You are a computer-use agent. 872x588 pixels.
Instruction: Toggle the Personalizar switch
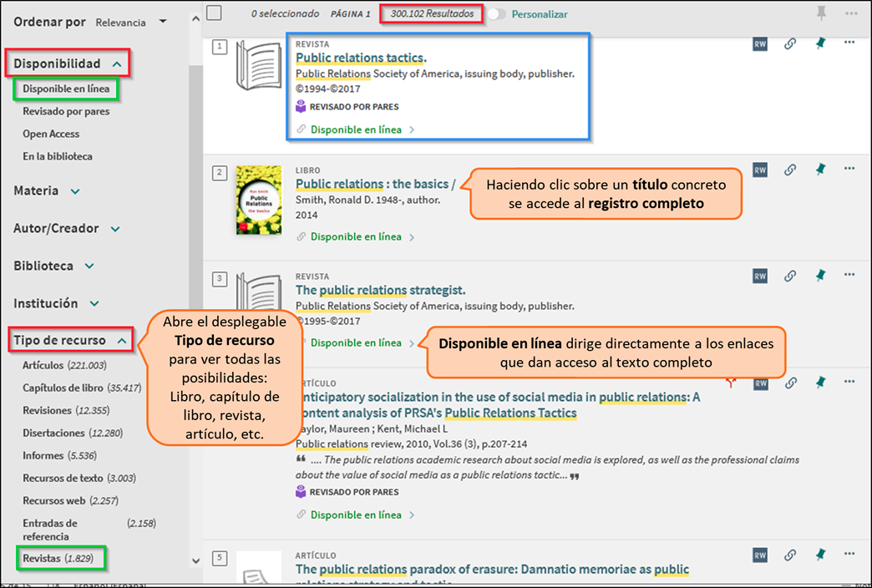pos(499,14)
